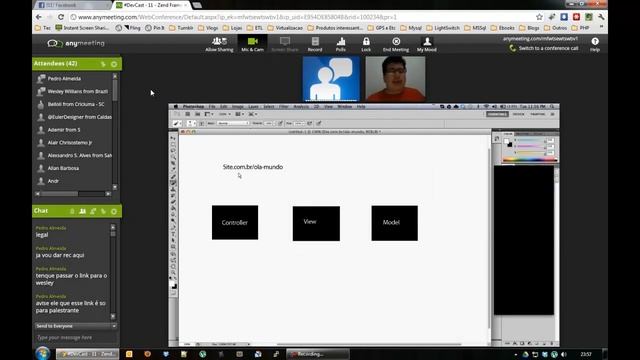
Task: Click Site.com.br/ola-mundo text on canvas
Action: click(x=253, y=167)
